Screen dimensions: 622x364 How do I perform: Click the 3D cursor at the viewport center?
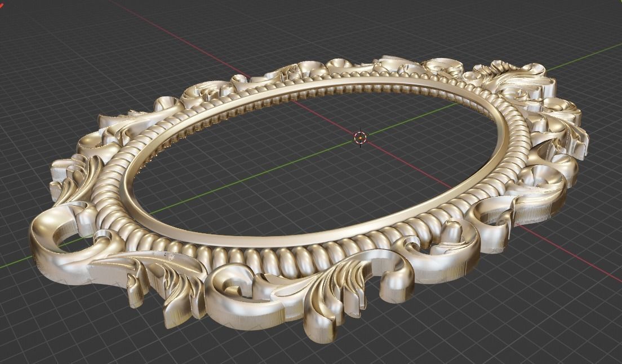click(x=360, y=137)
